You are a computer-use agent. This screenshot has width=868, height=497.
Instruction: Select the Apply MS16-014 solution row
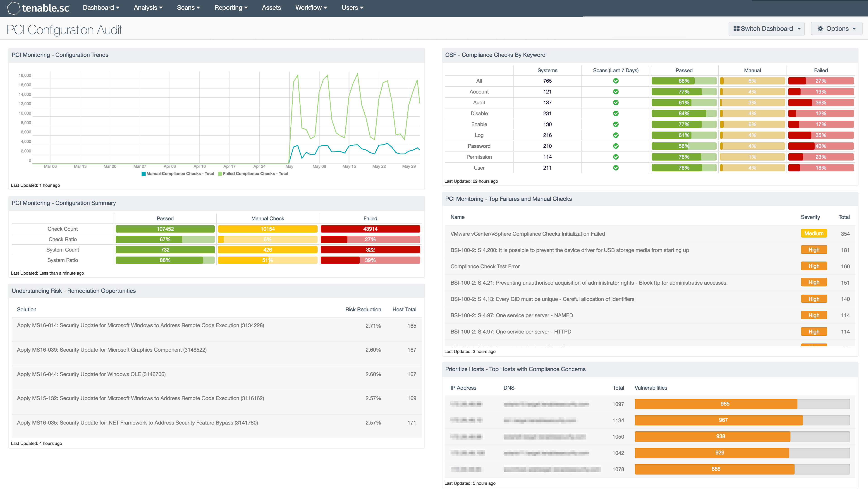[x=217, y=329]
